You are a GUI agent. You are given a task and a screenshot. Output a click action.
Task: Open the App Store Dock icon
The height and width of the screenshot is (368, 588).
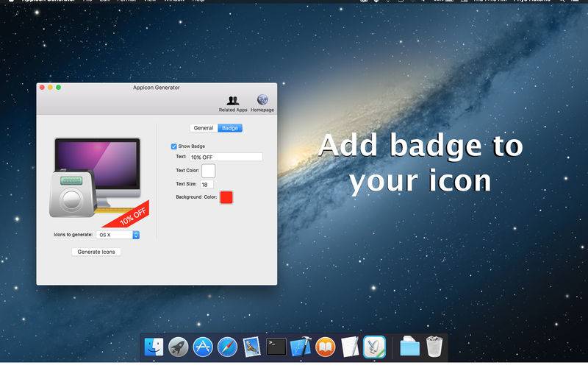pyautogui.click(x=203, y=347)
